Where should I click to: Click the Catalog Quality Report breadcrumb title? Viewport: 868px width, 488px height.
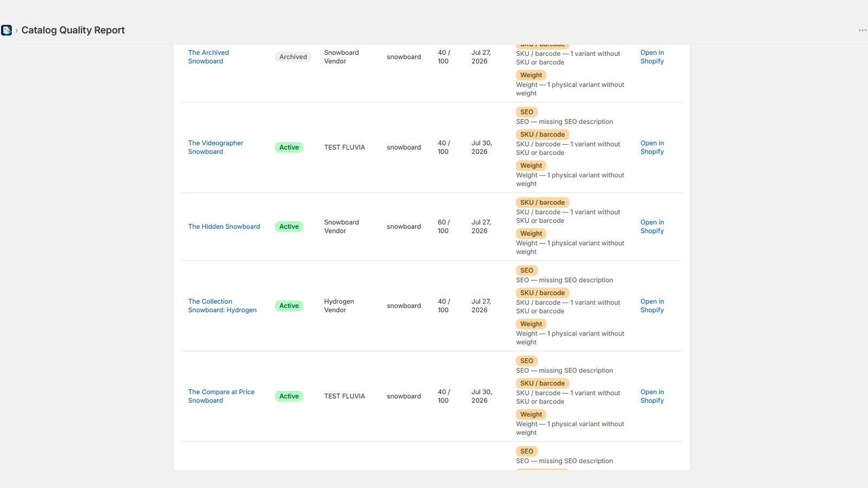pos(73,30)
